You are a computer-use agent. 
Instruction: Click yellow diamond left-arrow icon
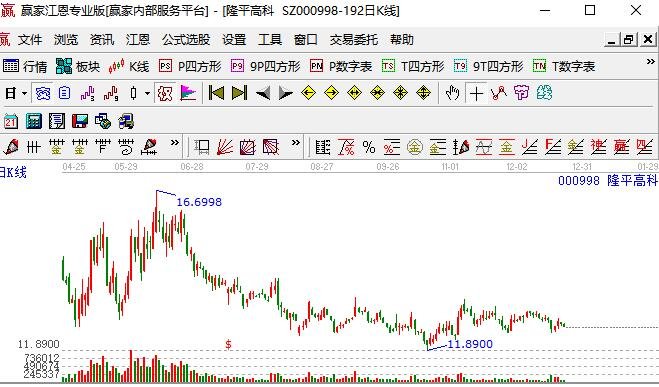(308, 93)
